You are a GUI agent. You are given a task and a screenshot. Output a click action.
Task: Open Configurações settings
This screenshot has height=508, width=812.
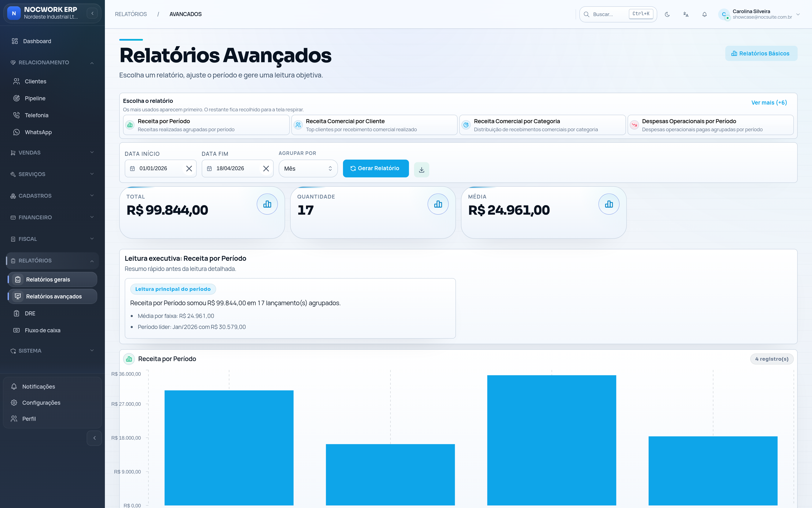[x=52, y=403]
